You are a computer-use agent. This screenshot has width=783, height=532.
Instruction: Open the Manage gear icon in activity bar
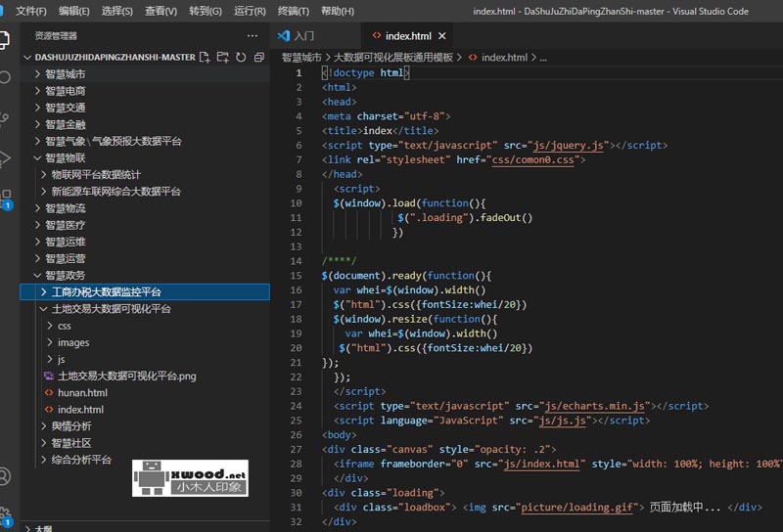point(5,516)
